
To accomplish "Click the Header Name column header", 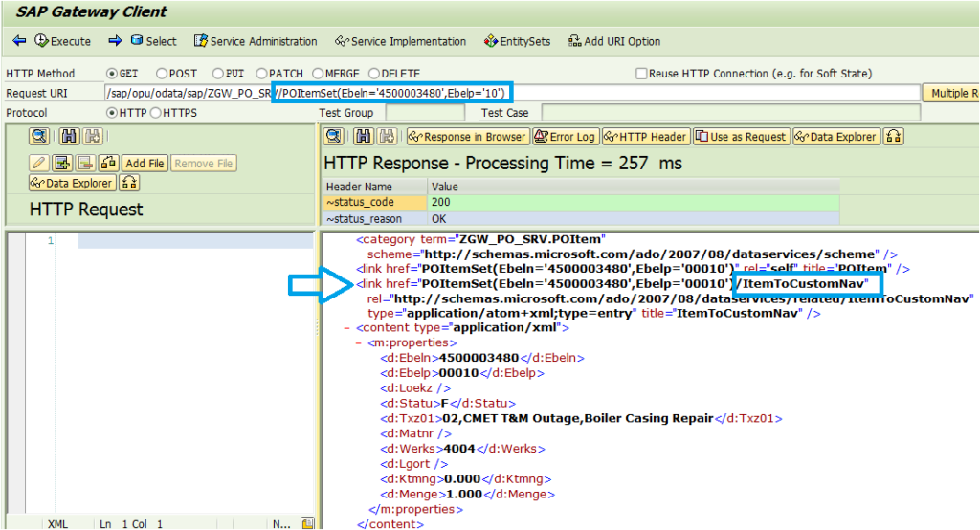I will [375, 187].
